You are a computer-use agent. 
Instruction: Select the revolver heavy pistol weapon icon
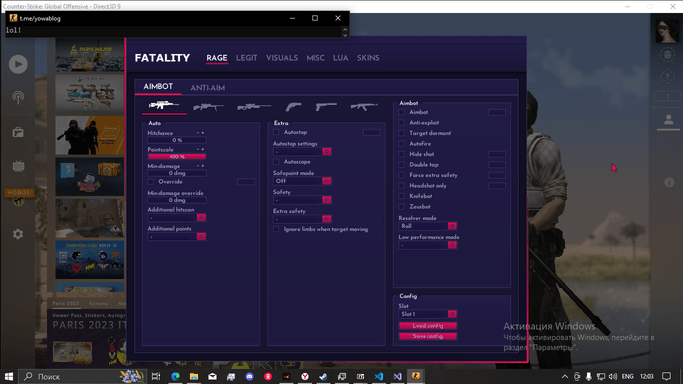tap(294, 106)
